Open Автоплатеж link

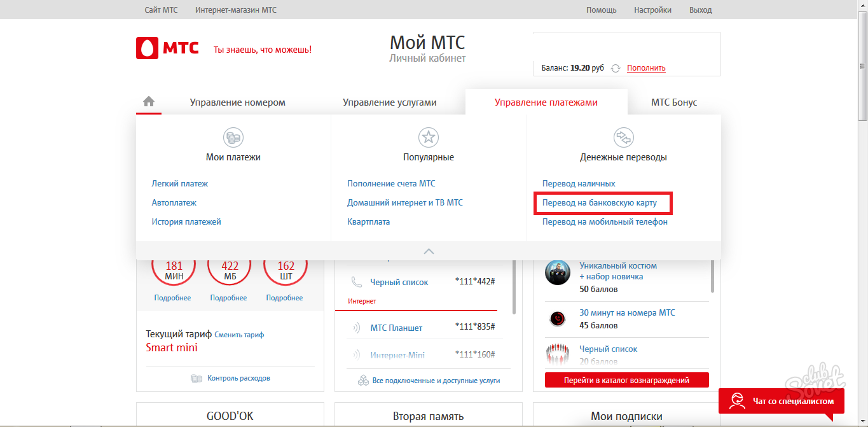(x=174, y=202)
